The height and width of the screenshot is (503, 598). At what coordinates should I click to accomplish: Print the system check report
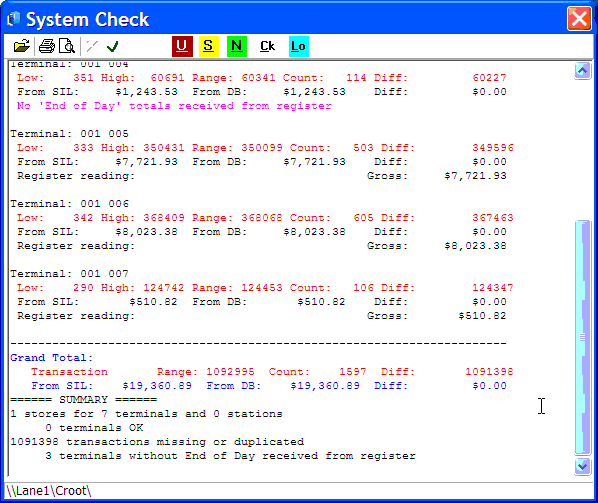[47, 47]
